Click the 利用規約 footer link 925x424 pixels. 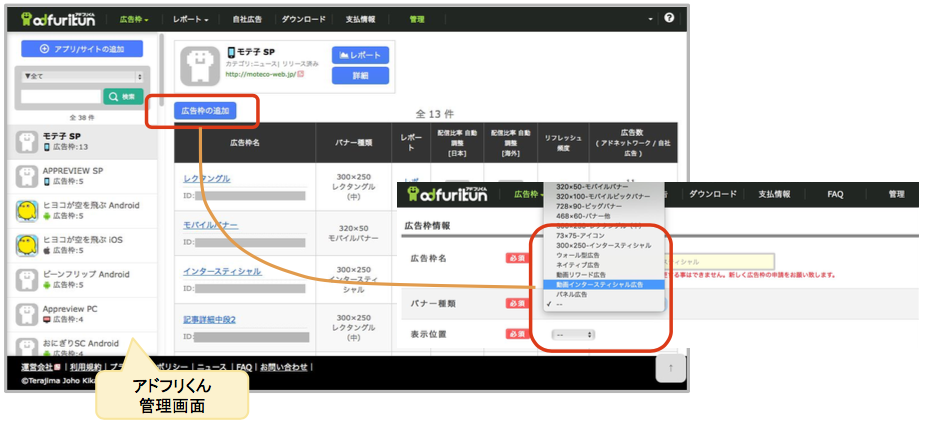pos(86,367)
